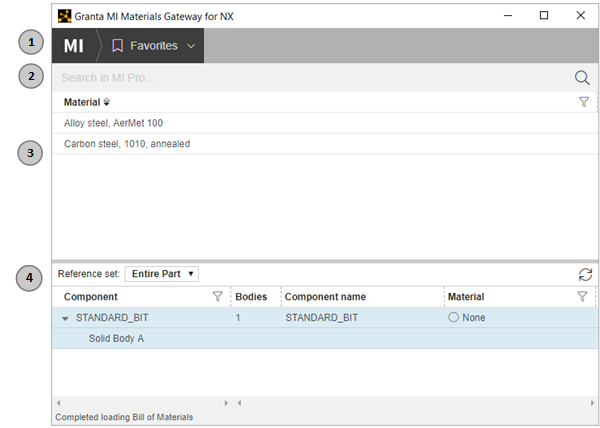Screen dimensions: 600x428
Task: Click the search magnifier icon
Action: pyautogui.click(x=582, y=78)
